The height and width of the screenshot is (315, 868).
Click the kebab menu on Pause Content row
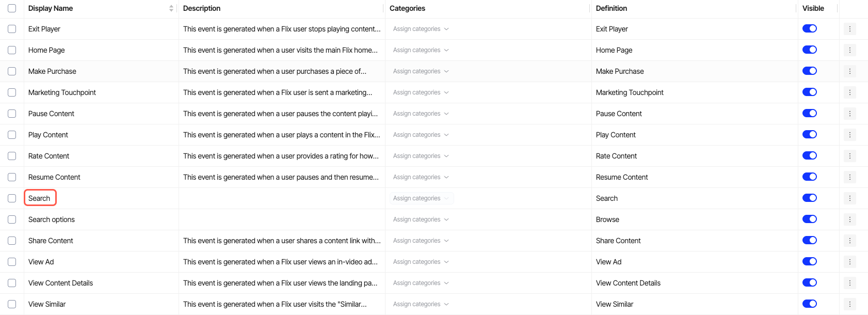pos(849,114)
